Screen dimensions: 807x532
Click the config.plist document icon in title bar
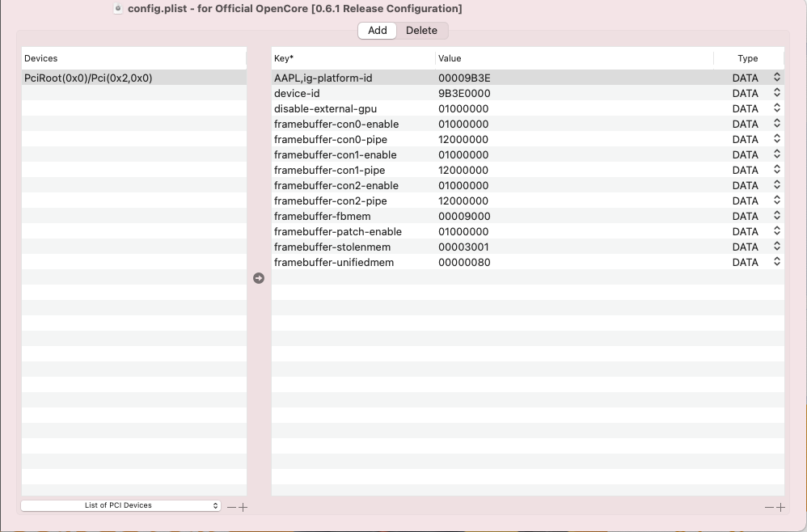[x=118, y=9]
